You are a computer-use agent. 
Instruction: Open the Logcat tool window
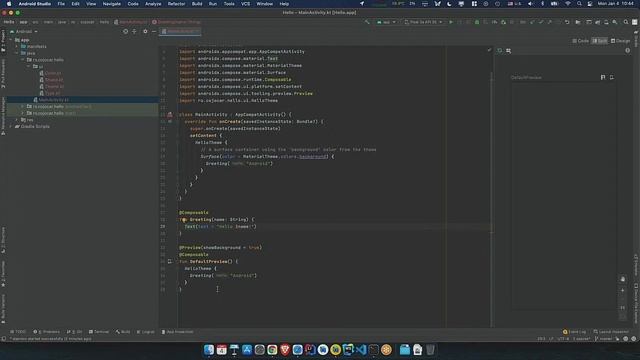click(x=146, y=332)
